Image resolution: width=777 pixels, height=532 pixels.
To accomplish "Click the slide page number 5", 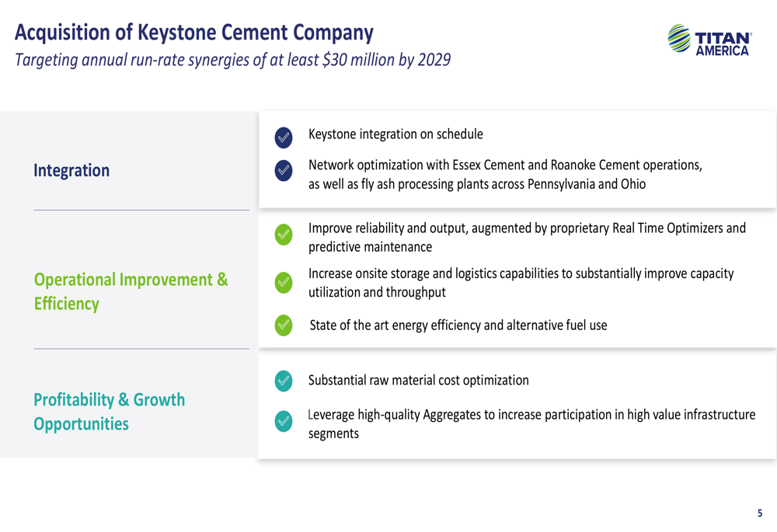I will (x=760, y=513).
